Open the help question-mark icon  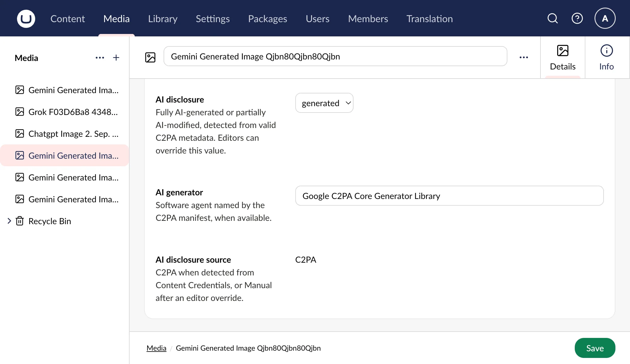577,19
